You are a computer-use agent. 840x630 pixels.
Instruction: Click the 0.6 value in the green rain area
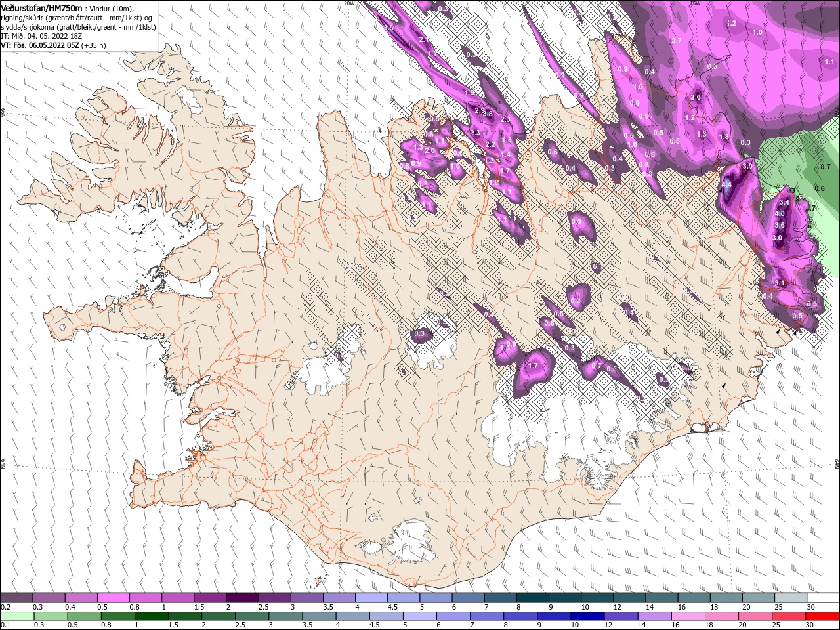click(820, 188)
